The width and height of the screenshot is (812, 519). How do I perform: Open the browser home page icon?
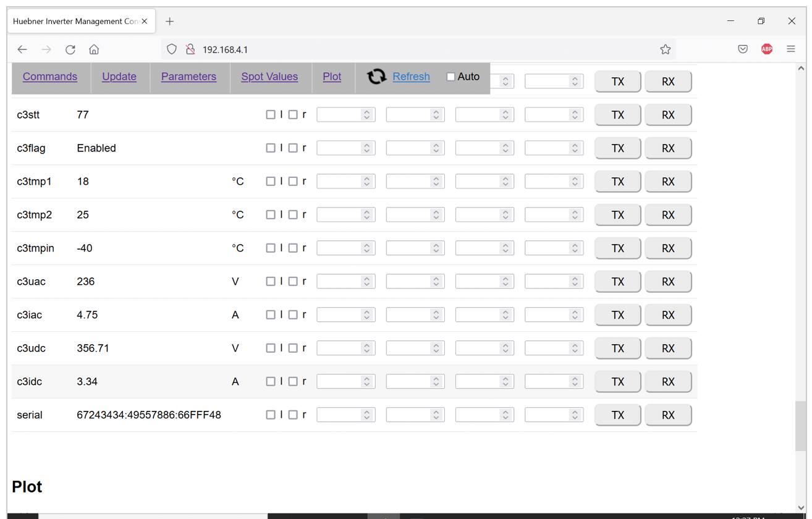point(94,49)
